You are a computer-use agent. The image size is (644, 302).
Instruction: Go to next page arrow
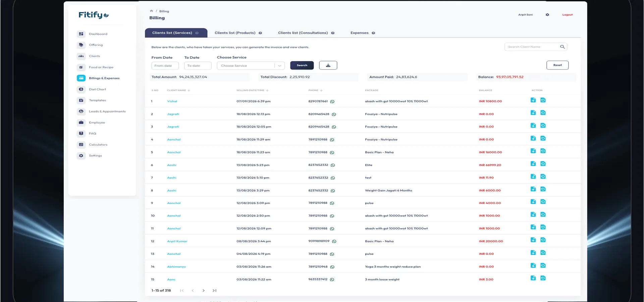(x=204, y=291)
